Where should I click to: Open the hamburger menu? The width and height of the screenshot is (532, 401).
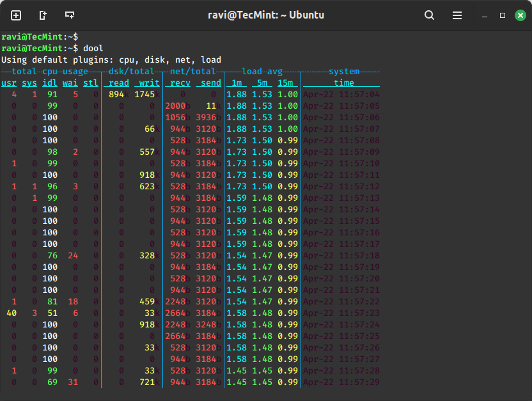pyautogui.click(x=457, y=15)
